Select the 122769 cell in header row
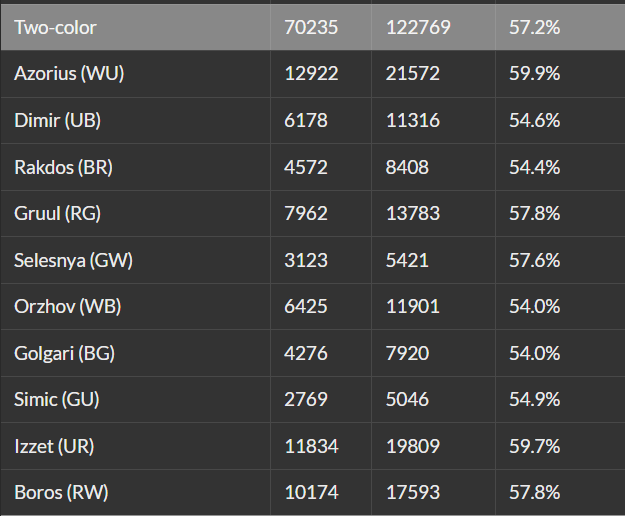Image resolution: width=625 pixels, height=516 pixels. point(418,27)
